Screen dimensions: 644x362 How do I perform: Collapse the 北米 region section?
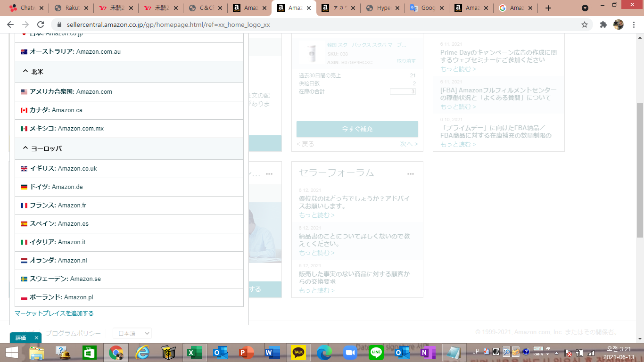click(129, 72)
